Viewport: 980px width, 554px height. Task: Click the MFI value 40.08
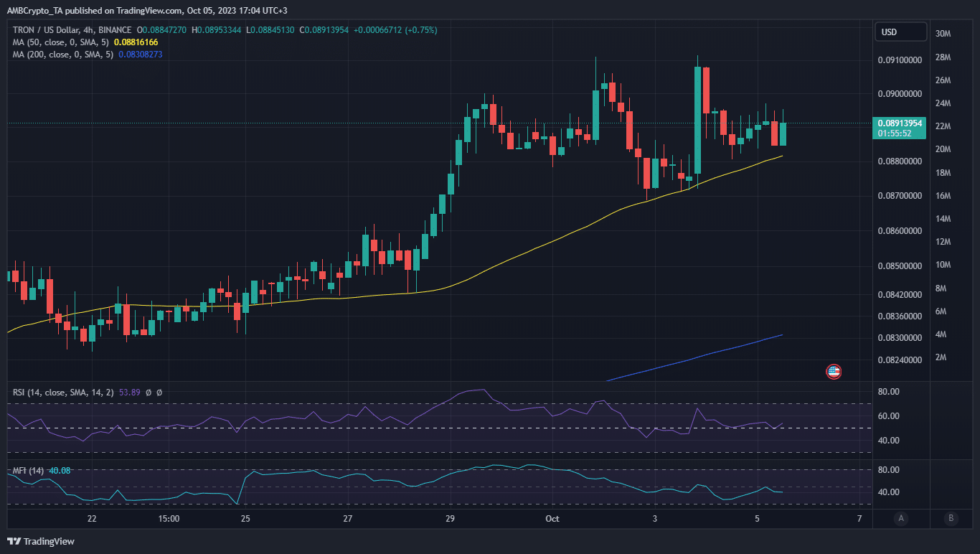coord(60,471)
